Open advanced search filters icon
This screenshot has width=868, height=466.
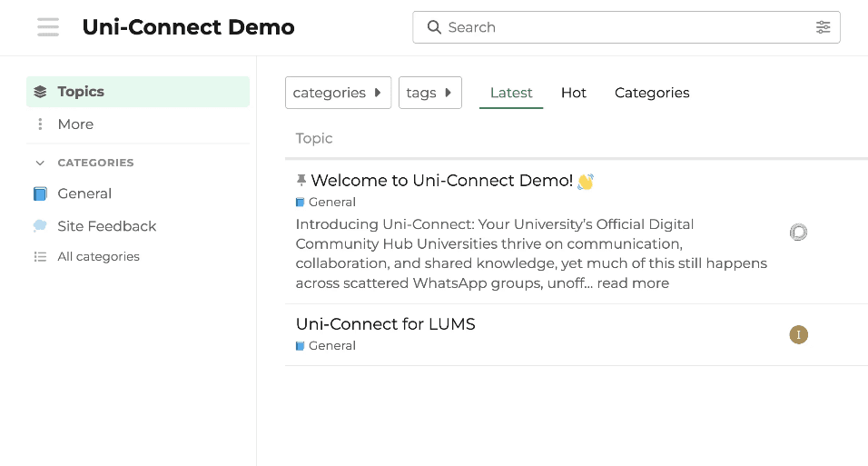click(x=823, y=27)
